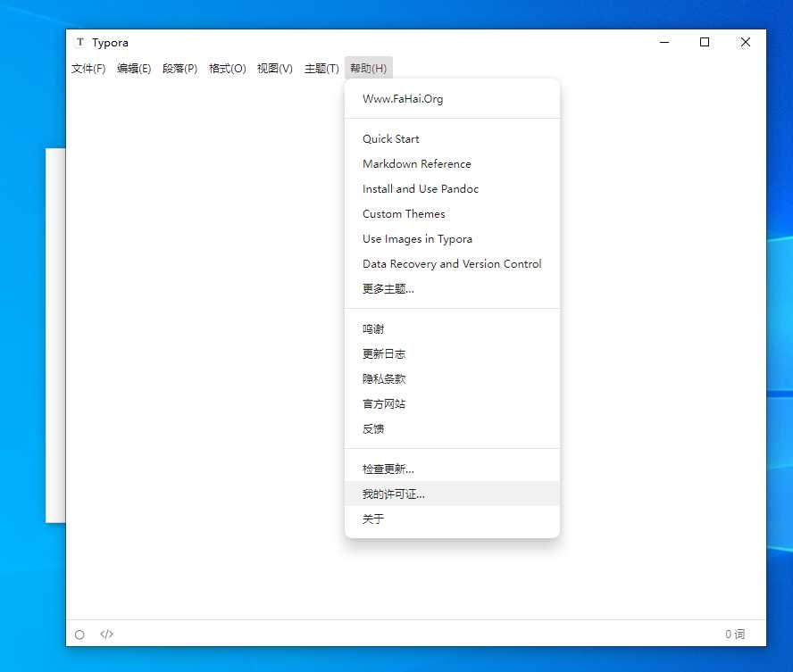Select Data Recovery and Version Control
Viewport: 793px width, 672px height.
tap(452, 264)
